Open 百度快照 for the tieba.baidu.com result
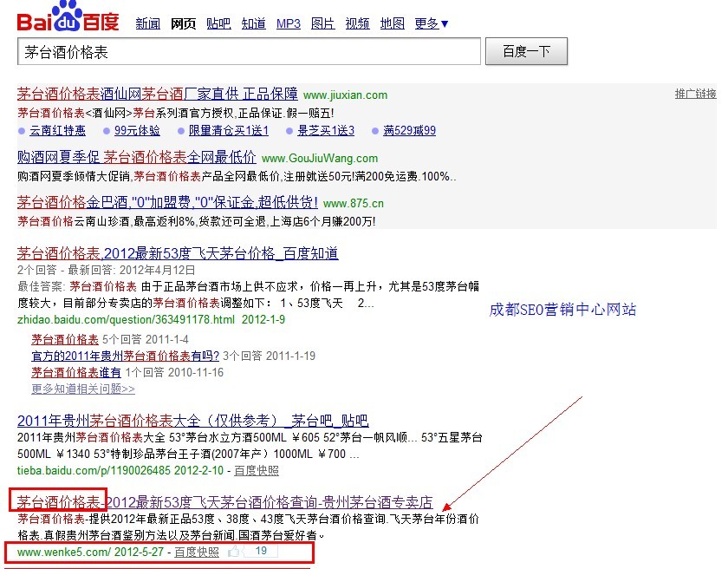Screen dimensions: 728x569 (257, 470)
